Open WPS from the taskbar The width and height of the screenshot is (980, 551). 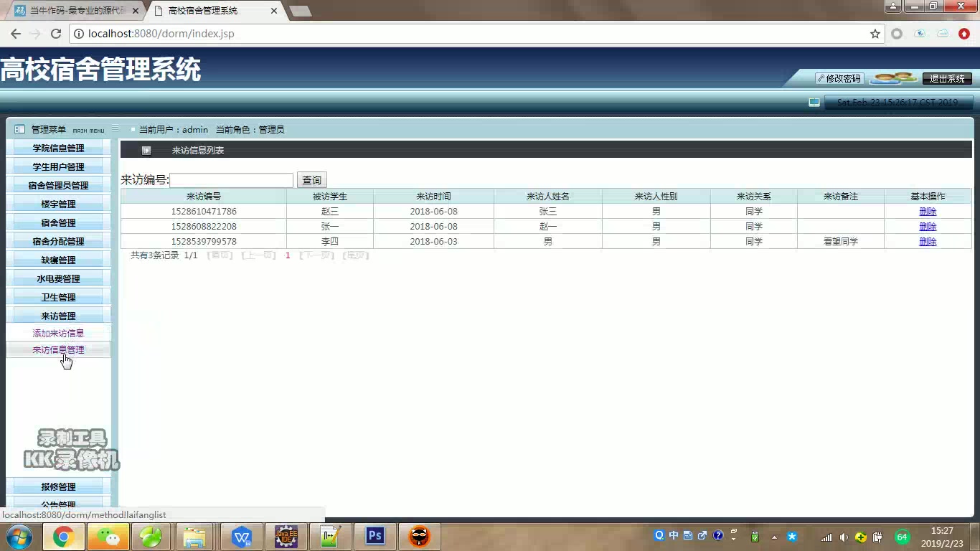coord(242,537)
